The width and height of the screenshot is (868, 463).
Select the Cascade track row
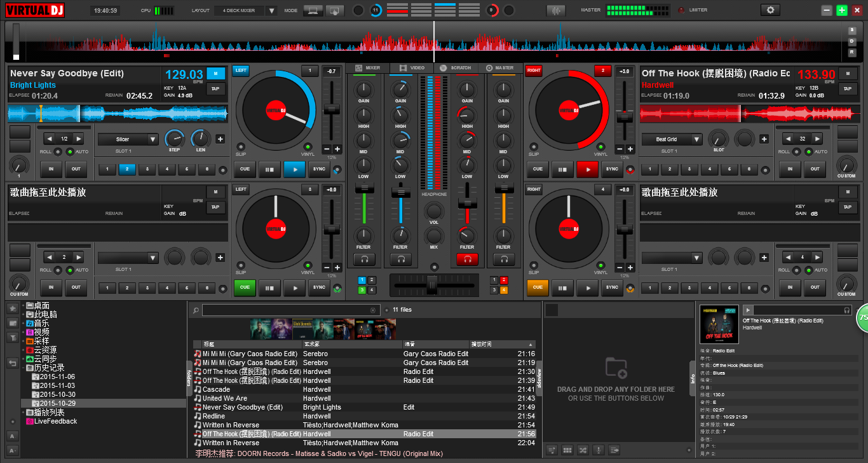[x=365, y=389]
